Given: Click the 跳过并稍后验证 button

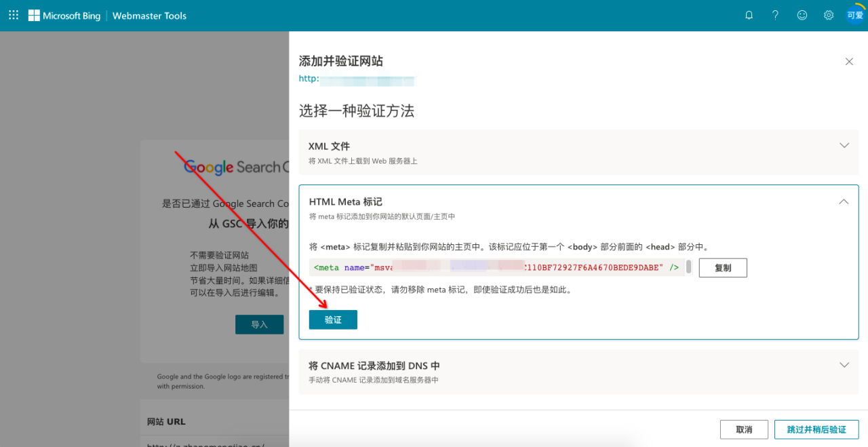Looking at the screenshot, I should 816,429.
